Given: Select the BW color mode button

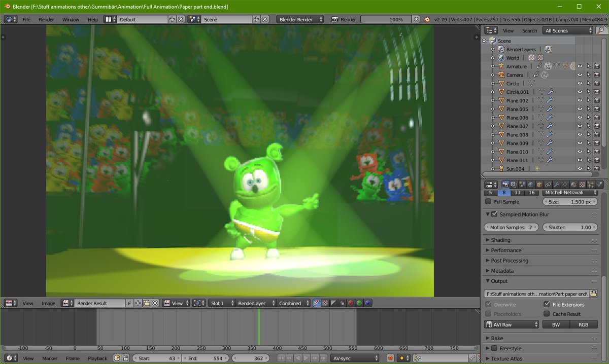Looking at the screenshot, I should 556,324.
